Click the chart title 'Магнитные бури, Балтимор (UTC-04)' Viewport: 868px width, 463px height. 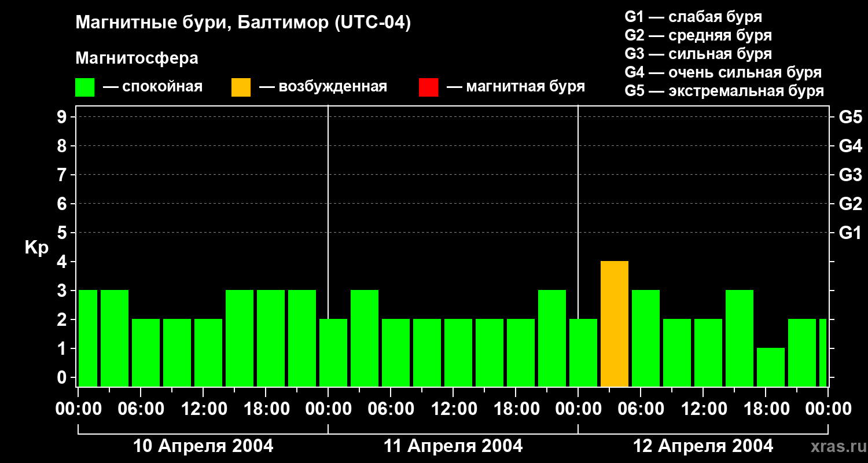243,23
